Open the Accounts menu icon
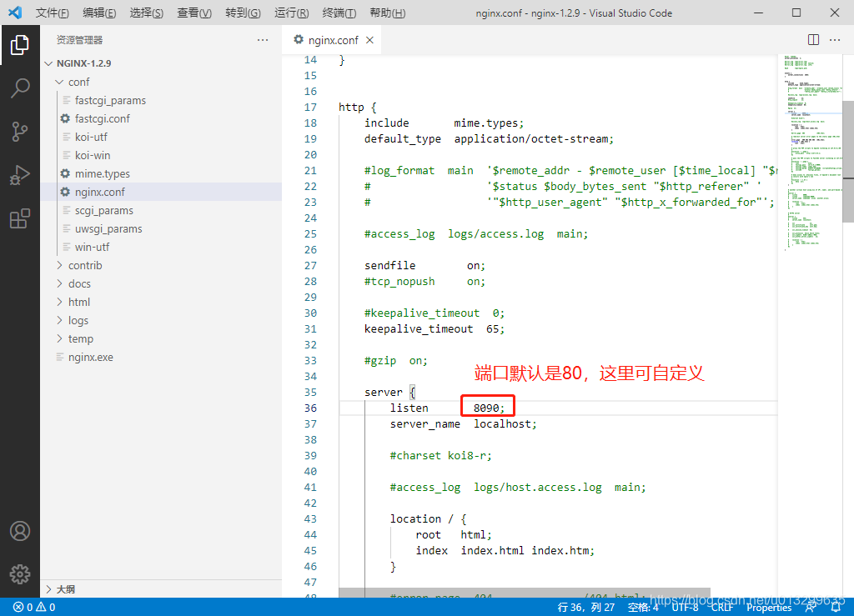Image resolution: width=854 pixels, height=616 pixels. point(20,531)
